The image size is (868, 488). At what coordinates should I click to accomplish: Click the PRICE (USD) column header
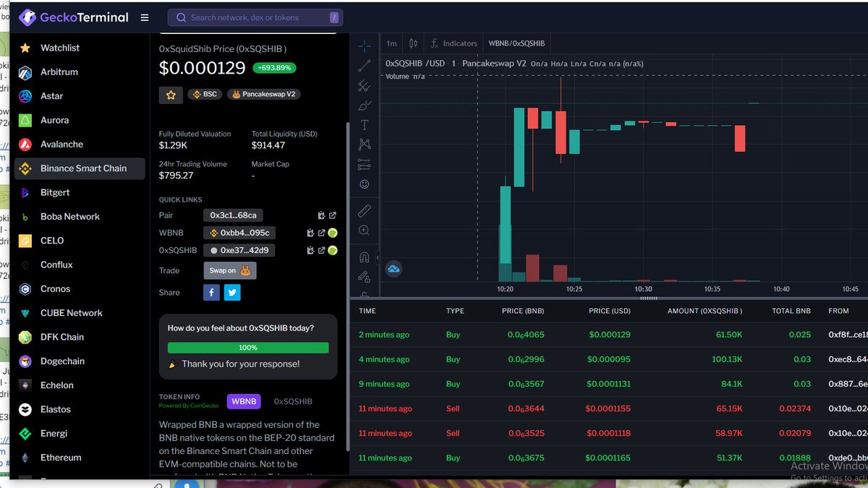(610, 311)
